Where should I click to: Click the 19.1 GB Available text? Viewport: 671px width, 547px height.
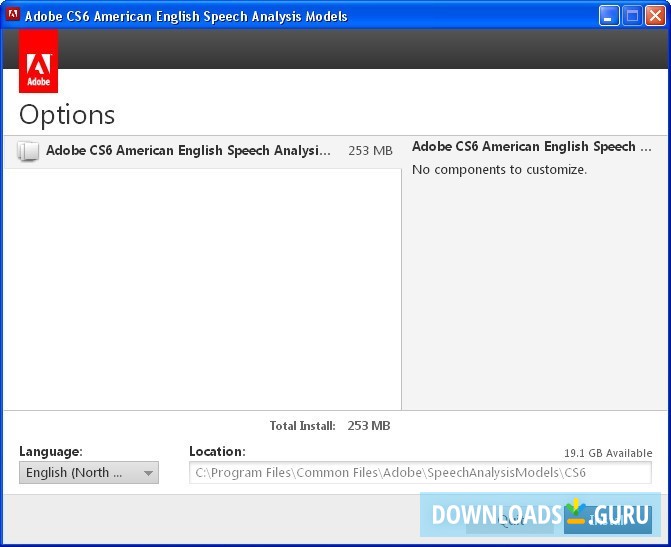(608, 453)
